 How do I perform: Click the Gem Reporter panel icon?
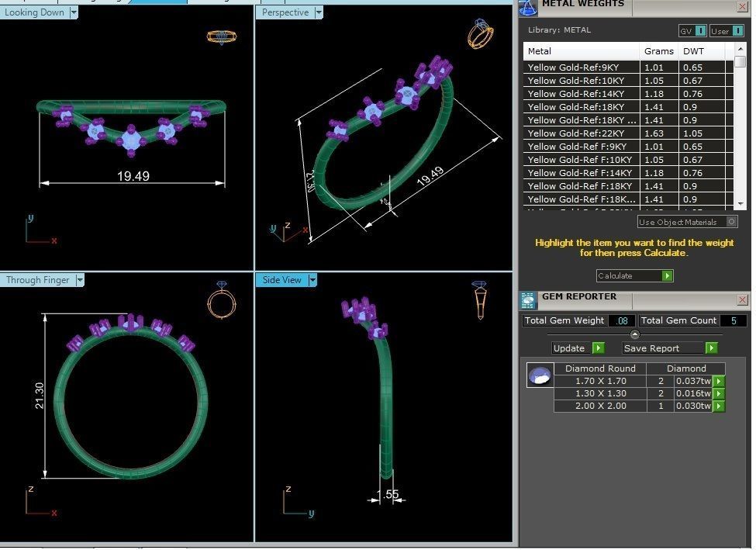(x=528, y=300)
